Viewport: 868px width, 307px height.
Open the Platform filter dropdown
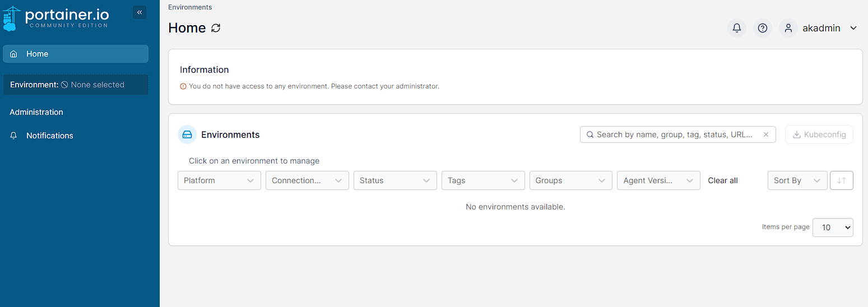click(x=219, y=180)
